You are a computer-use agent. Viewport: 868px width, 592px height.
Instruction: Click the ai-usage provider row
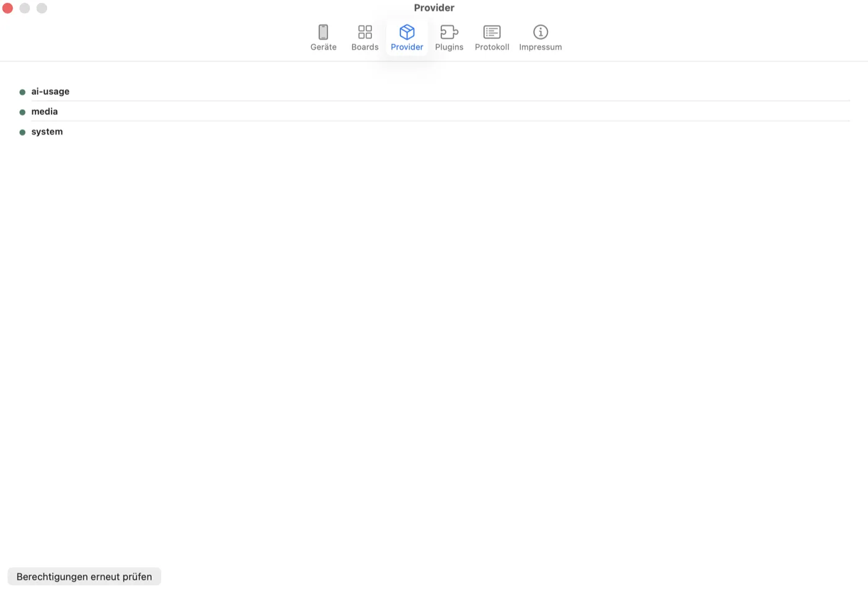pyautogui.click(x=434, y=91)
